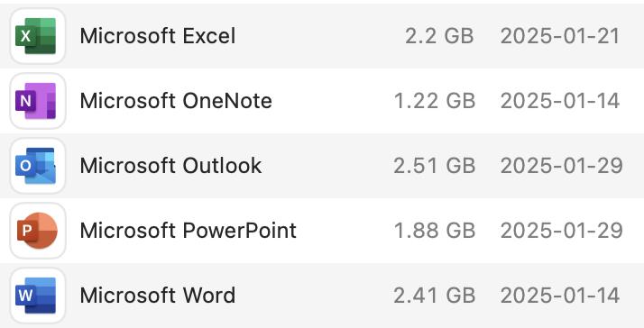Image resolution: width=644 pixels, height=328 pixels.
Task: Click the 2.51 GB size of Outlook
Action: 435,166
